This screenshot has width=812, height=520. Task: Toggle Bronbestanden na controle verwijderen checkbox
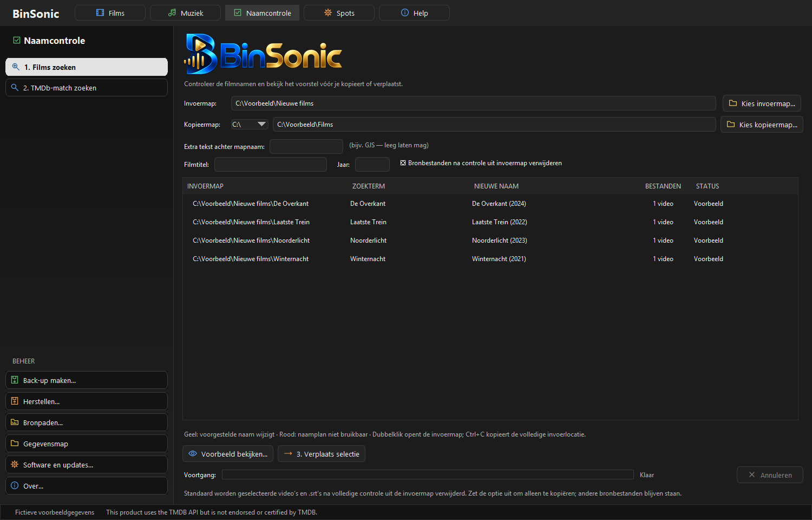click(403, 163)
